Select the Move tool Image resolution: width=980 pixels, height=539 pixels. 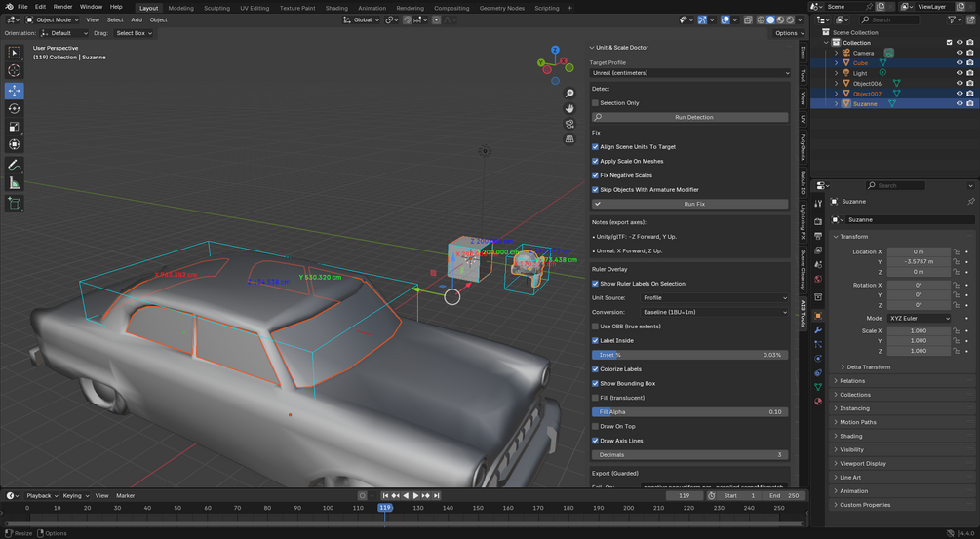click(15, 91)
